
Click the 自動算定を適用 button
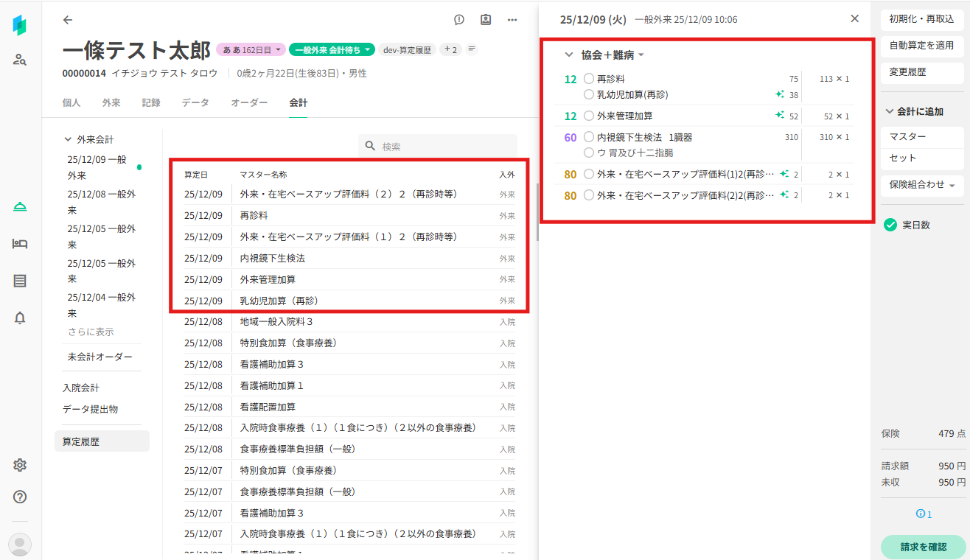(x=921, y=46)
